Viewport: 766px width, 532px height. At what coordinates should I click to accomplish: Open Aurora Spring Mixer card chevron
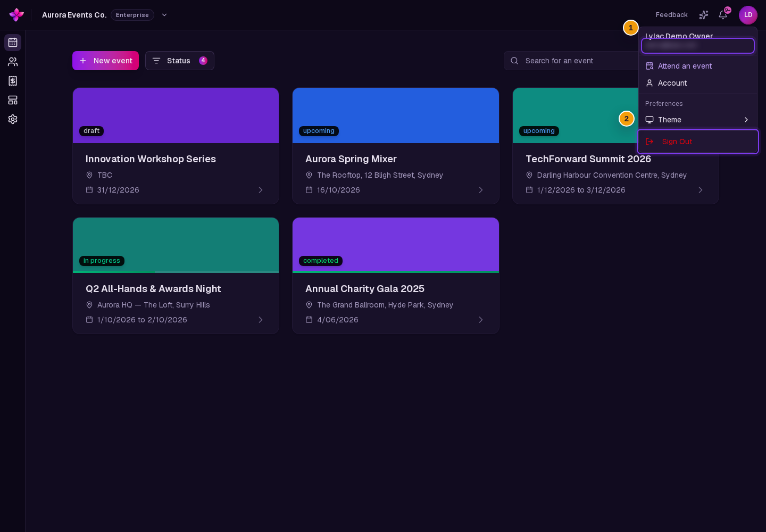pyautogui.click(x=481, y=190)
